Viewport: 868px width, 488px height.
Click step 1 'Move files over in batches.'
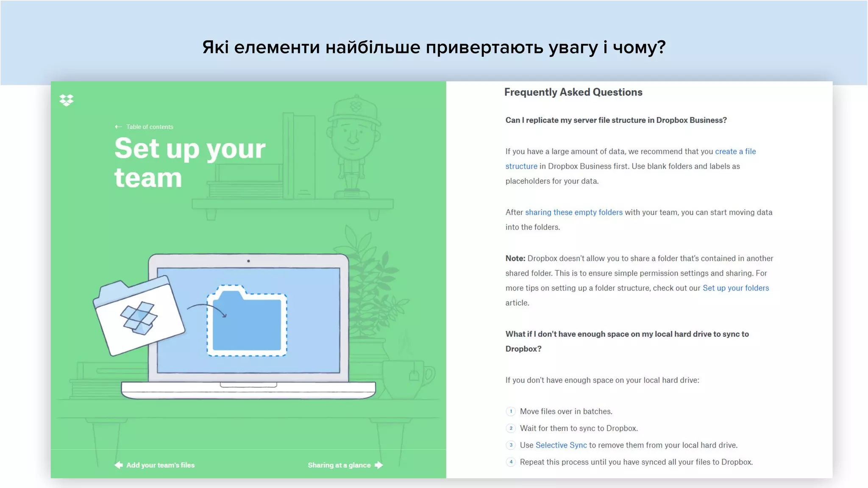coord(566,411)
